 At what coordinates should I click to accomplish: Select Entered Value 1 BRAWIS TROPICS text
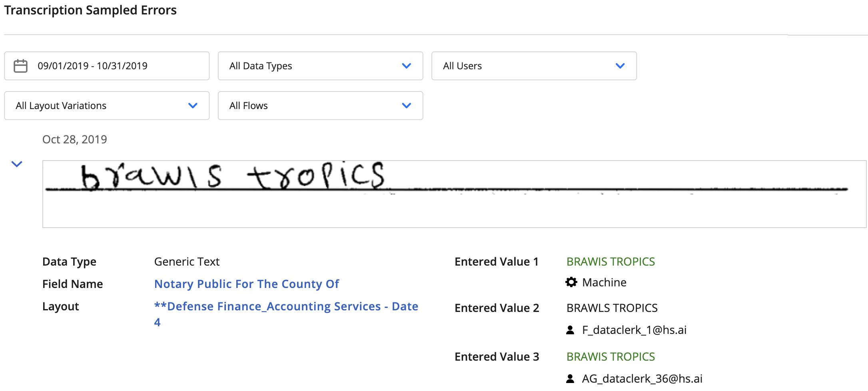[611, 262]
